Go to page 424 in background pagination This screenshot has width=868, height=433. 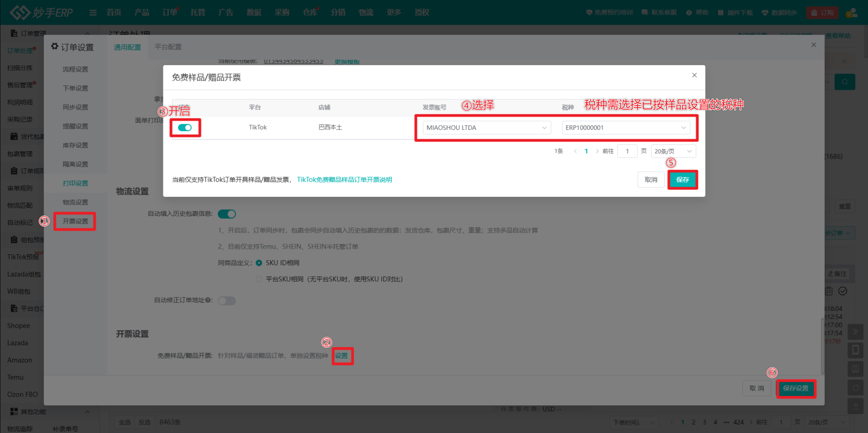pos(738,422)
